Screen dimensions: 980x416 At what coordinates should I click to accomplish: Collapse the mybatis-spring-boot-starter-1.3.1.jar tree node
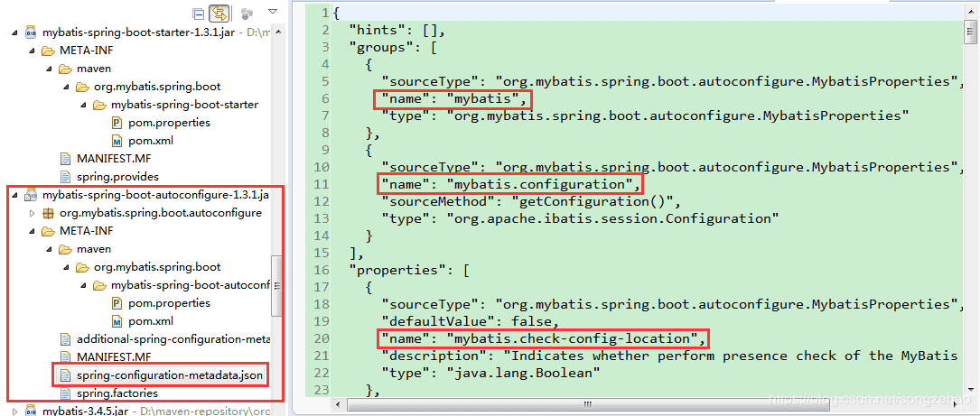click(x=14, y=32)
